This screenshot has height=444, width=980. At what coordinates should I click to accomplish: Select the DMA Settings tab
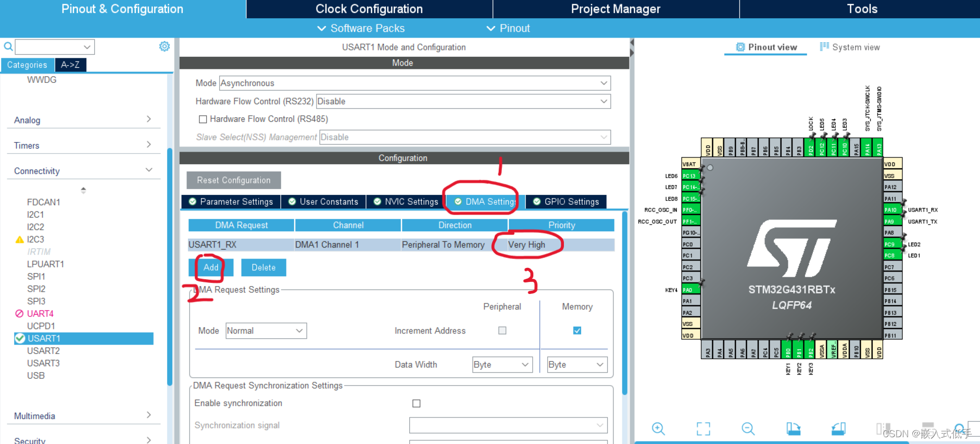[x=485, y=202]
